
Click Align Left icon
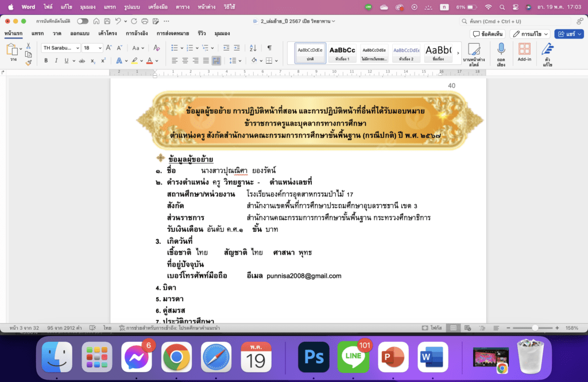click(175, 60)
